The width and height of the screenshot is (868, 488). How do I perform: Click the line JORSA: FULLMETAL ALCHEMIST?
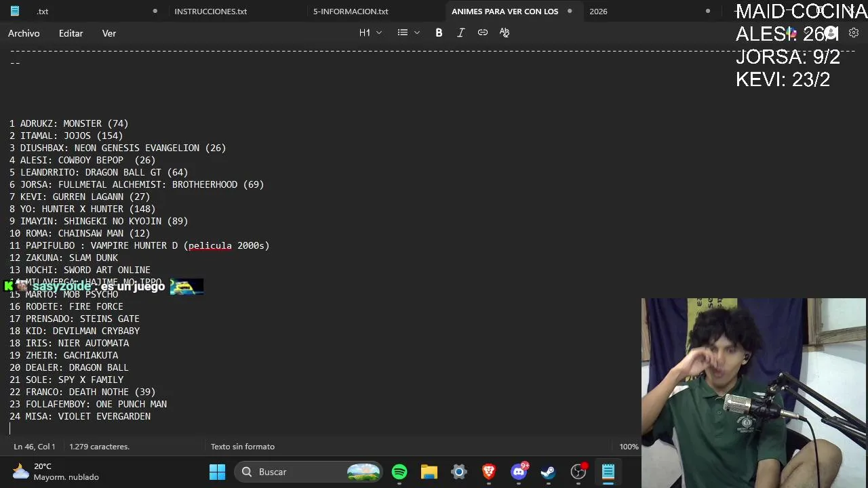click(x=136, y=184)
